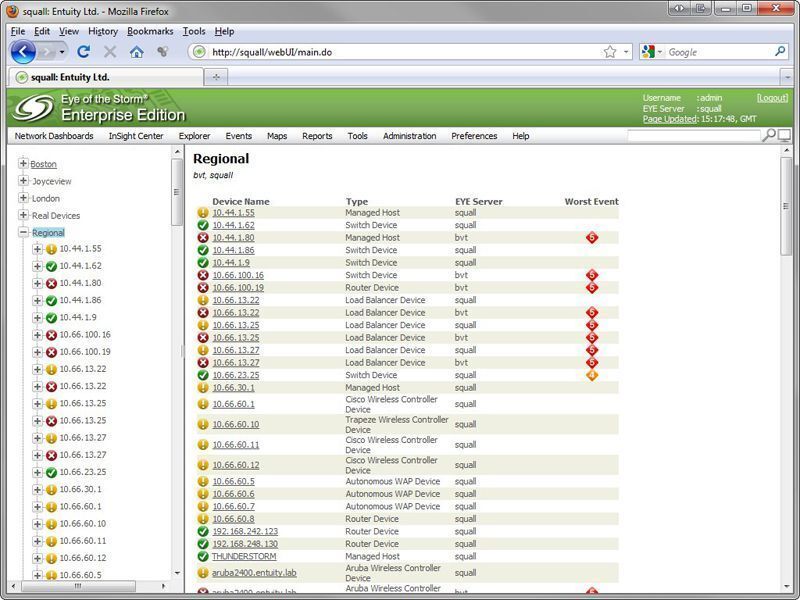Expand the Boston tree node

coord(23,164)
